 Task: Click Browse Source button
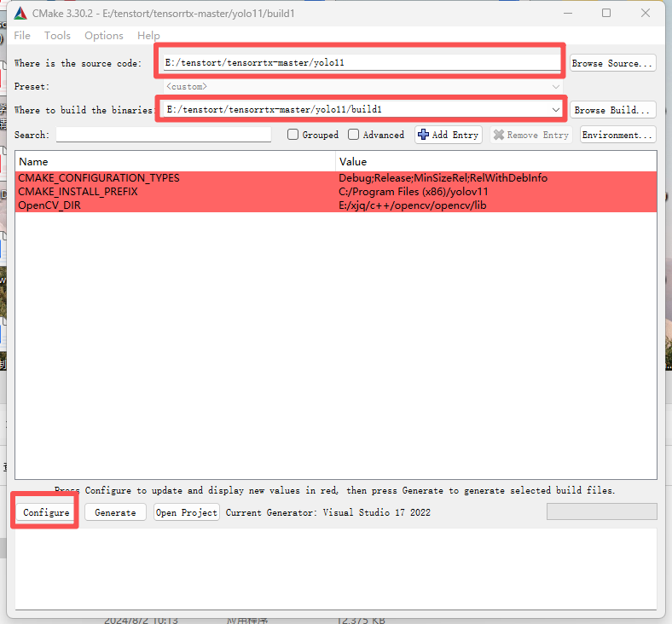coord(612,63)
